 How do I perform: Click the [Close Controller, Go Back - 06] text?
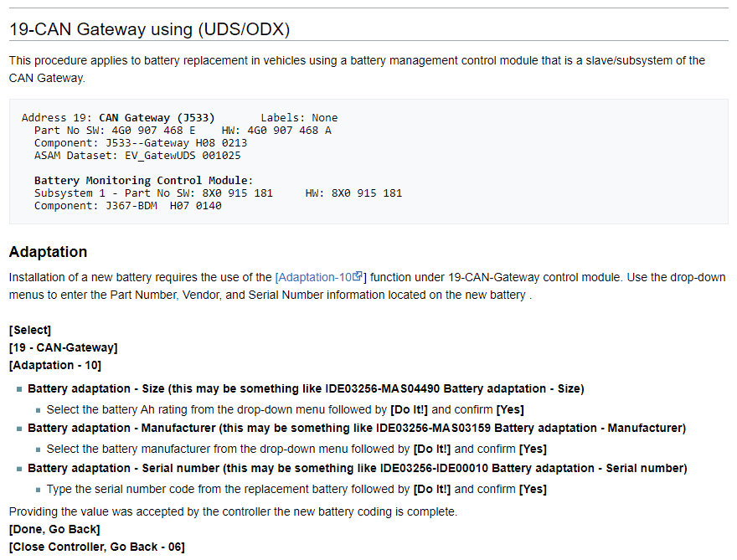pos(96,547)
